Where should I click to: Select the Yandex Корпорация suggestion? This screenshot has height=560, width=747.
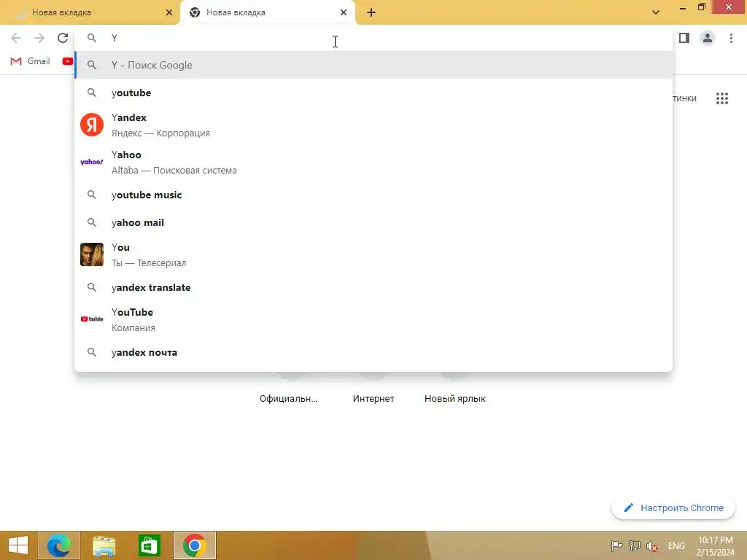pos(374,125)
